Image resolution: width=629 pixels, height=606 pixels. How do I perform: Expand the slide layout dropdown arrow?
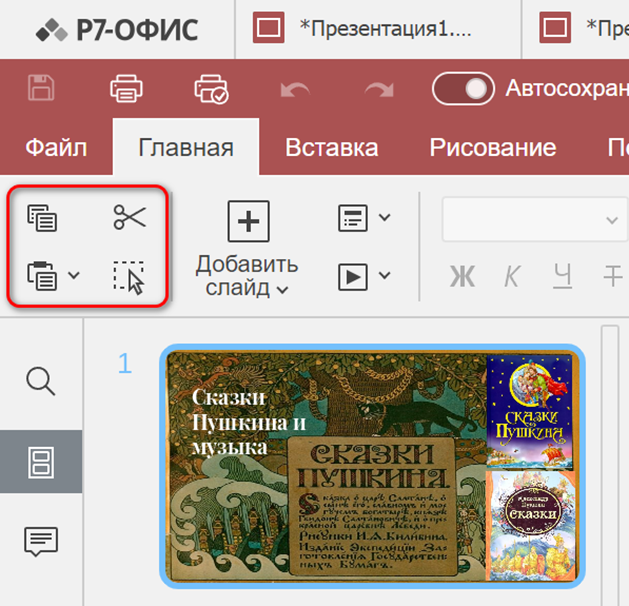coord(384,217)
